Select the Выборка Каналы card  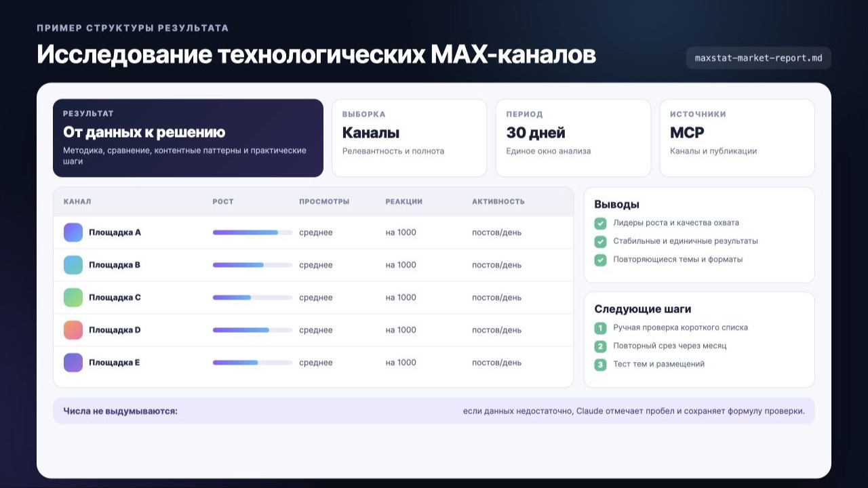tap(409, 138)
